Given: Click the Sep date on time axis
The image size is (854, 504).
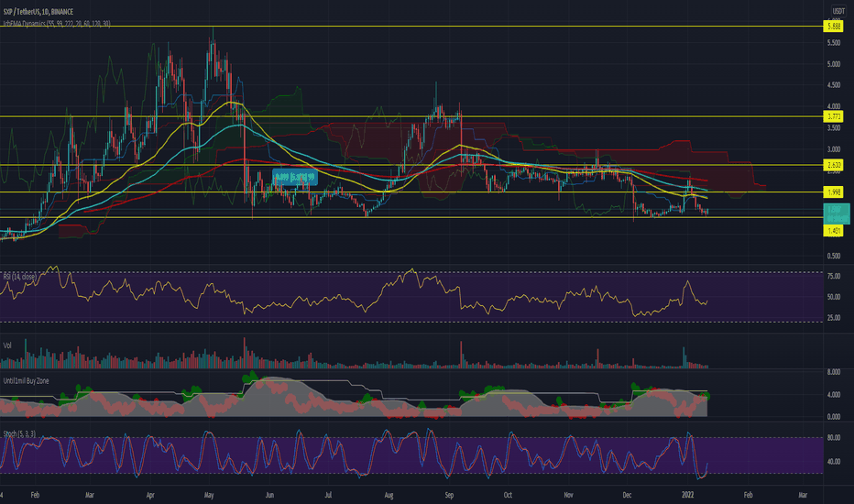Looking at the screenshot, I should click(x=449, y=495).
